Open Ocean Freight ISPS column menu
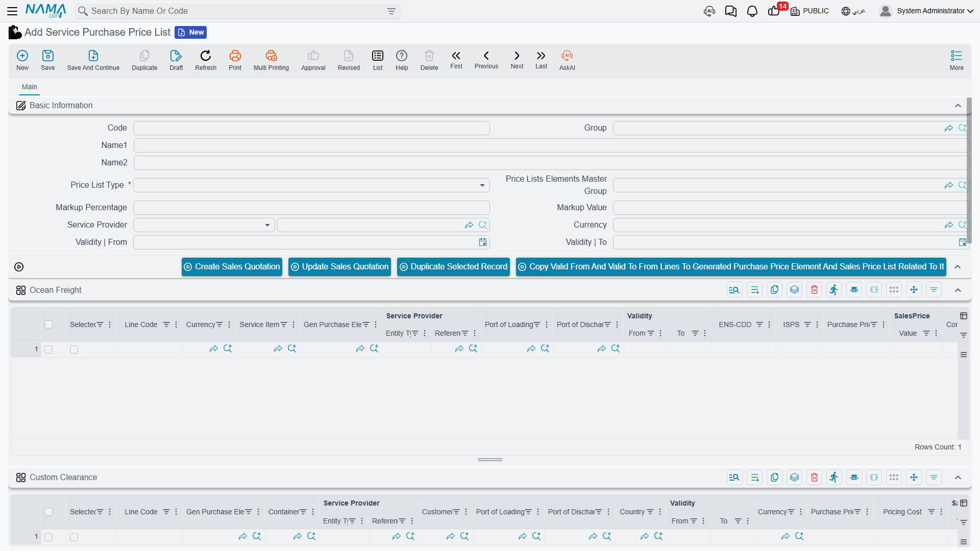The height and width of the screenshot is (551, 980). click(x=817, y=324)
